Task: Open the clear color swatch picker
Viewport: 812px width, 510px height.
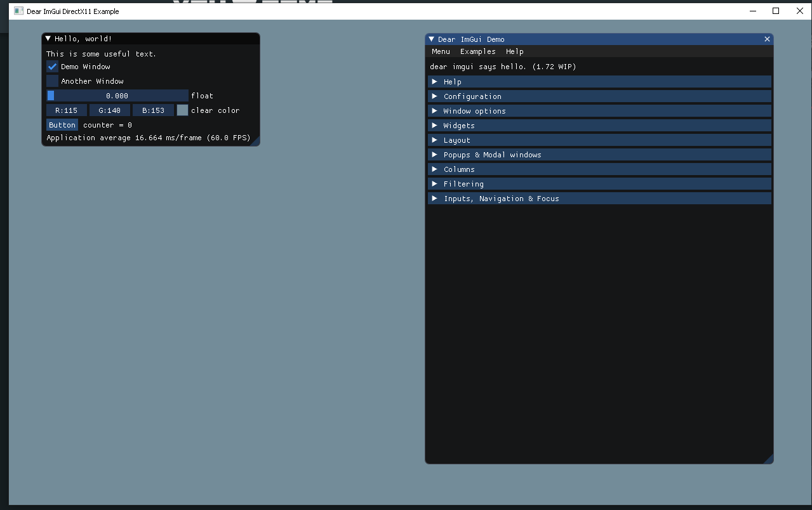Action: click(182, 110)
